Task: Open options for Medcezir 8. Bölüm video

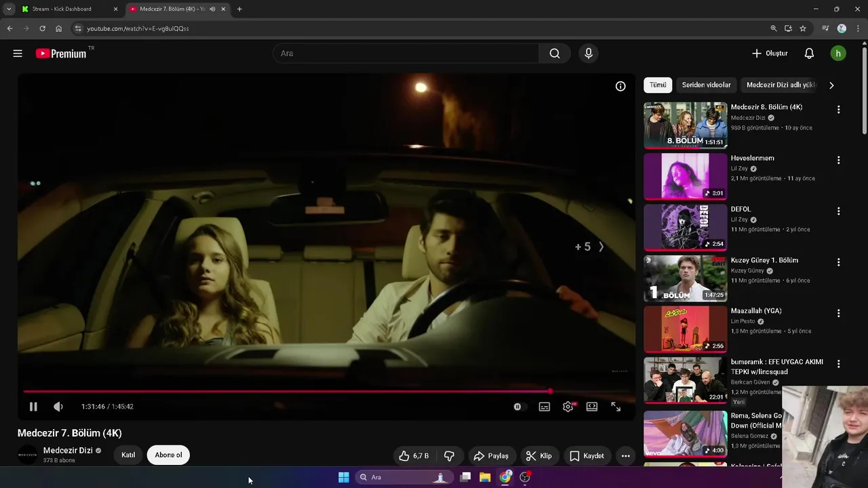Action: (x=838, y=110)
